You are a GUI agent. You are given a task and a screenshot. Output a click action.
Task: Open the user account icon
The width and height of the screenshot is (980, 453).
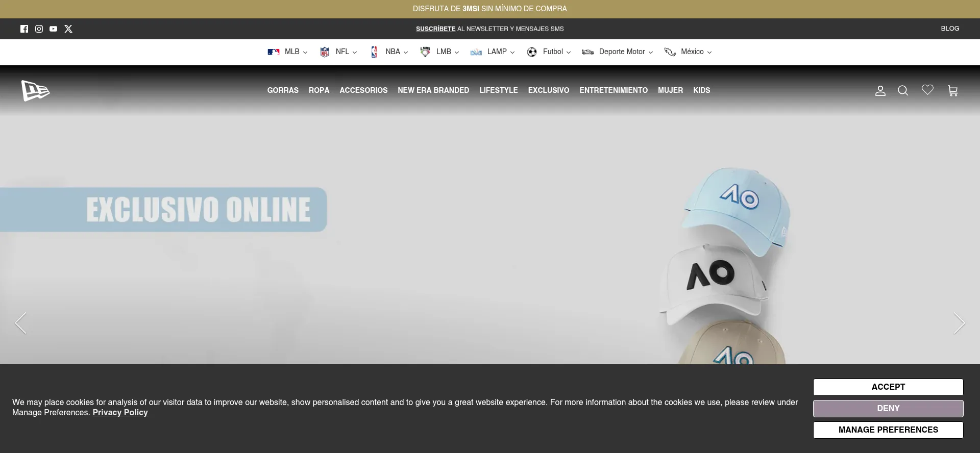[880, 91]
